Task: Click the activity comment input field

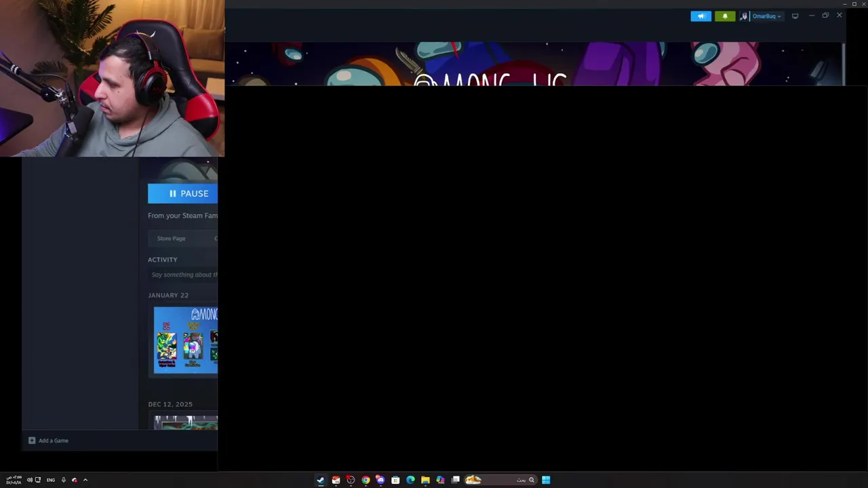Action: [184, 274]
